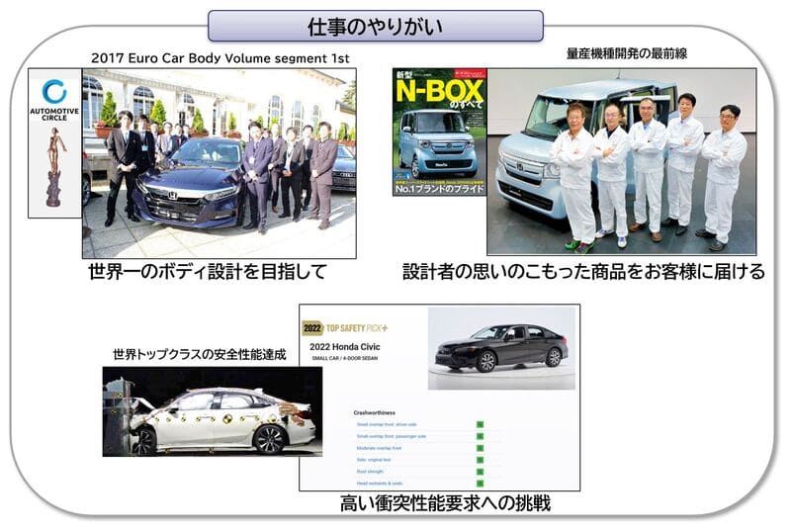
Task: Click 'Small overlap front: driver-side' row
Action: coord(429,424)
